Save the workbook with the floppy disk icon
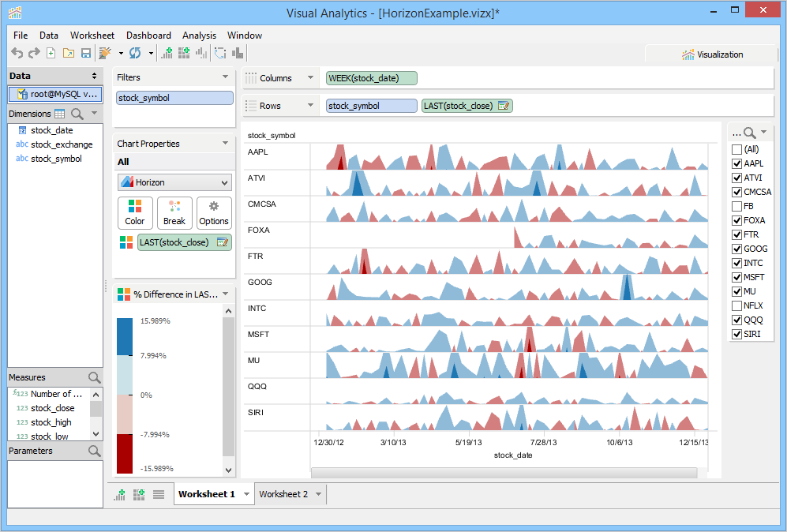Viewport: 787px width, 532px height. pos(86,53)
